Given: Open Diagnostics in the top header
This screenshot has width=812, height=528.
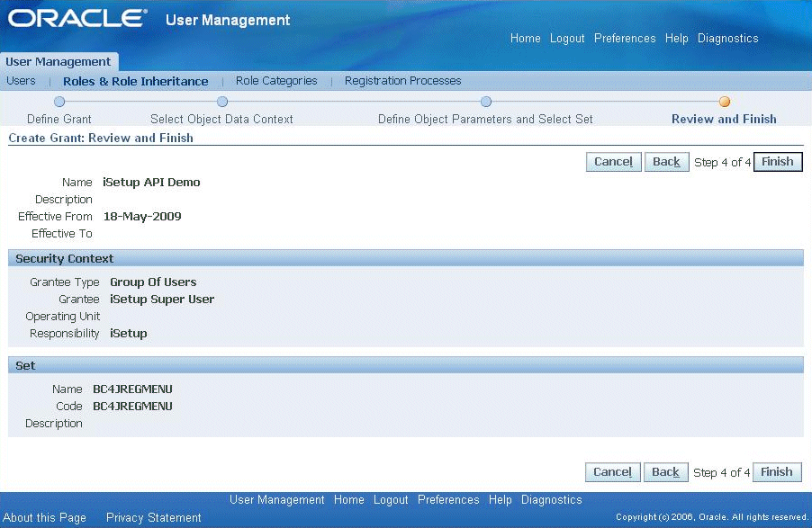Looking at the screenshot, I should [727, 39].
